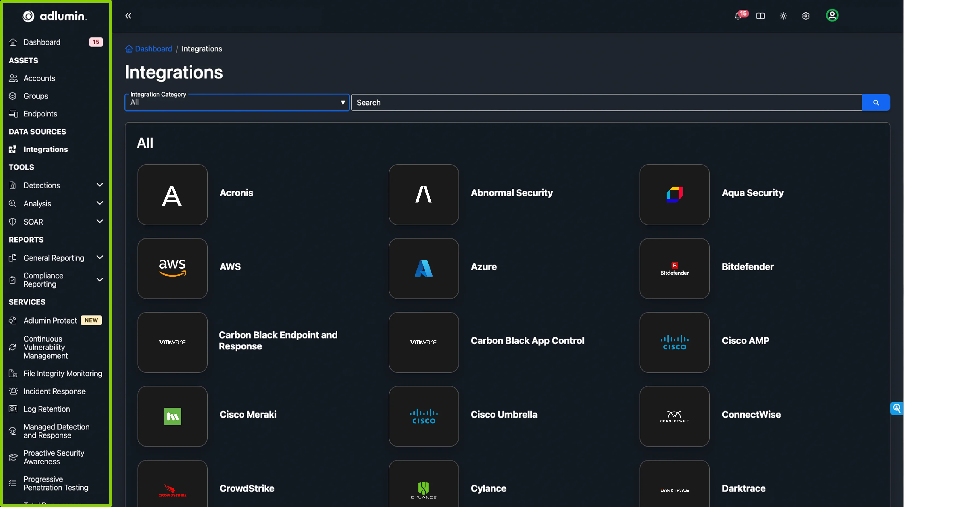Open Continuous Vulnerability Management
The height and width of the screenshot is (507, 980).
tap(46, 347)
